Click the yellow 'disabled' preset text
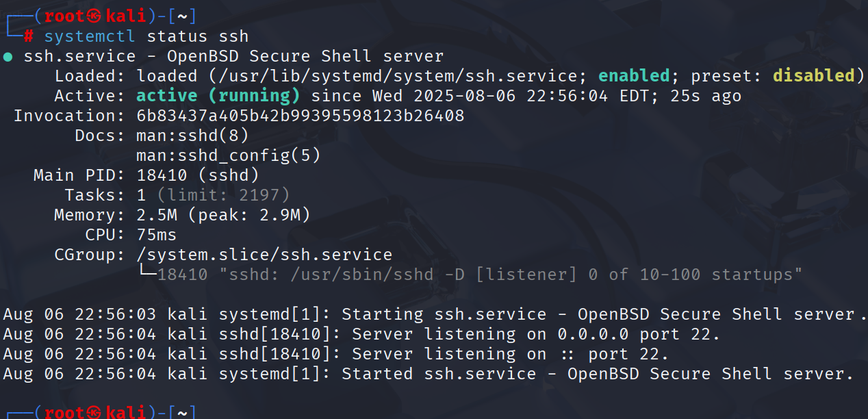868x419 pixels. point(814,76)
